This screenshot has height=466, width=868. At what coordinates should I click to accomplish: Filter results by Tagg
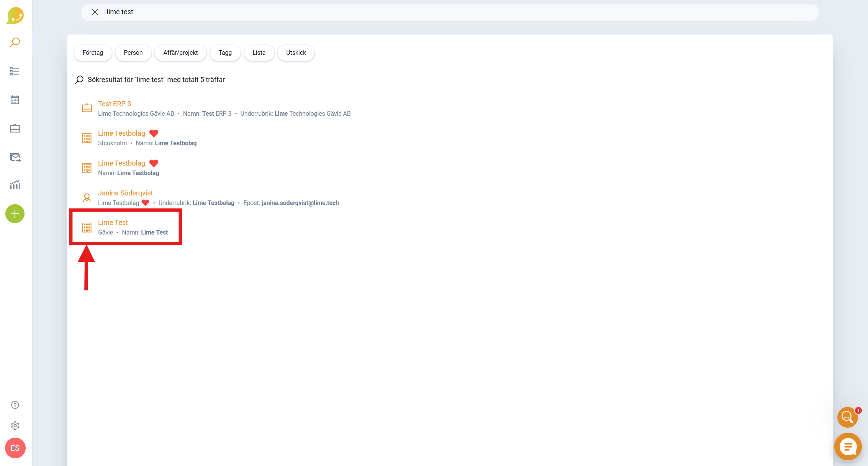pos(225,53)
